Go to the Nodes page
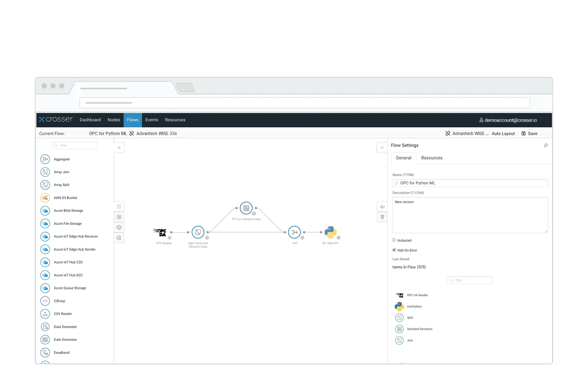 tap(114, 120)
